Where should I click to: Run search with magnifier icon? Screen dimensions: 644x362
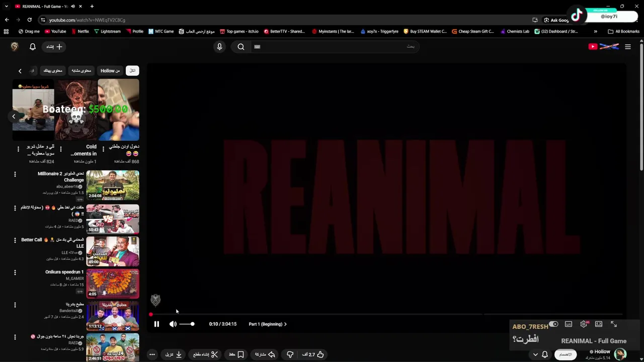tap(241, 47)
